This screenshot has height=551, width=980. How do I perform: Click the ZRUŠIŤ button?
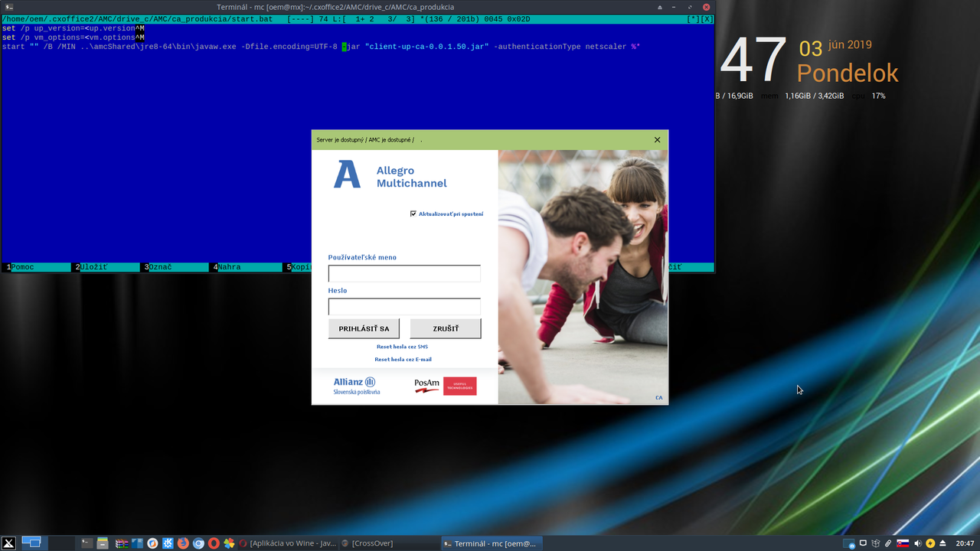click(446, 328)
